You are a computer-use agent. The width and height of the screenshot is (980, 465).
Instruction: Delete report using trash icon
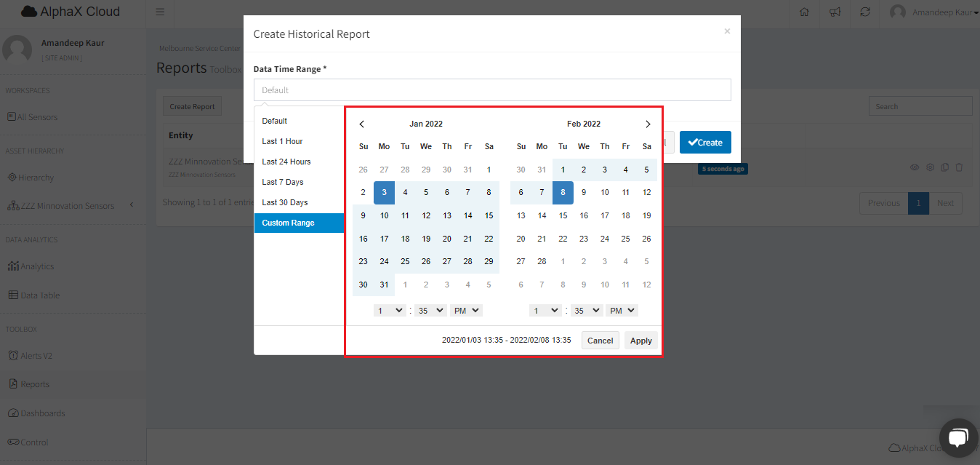[959, 167]
